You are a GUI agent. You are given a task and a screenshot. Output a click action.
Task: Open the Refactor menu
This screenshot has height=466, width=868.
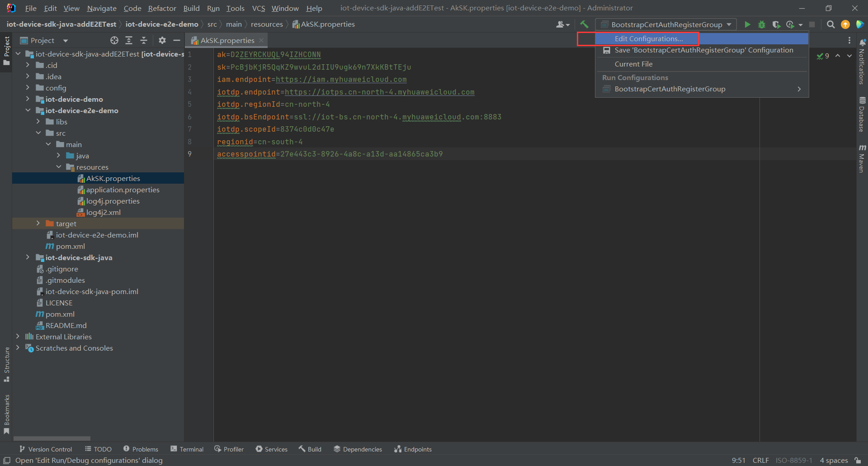pyautogui.click(x=162, y=8)
